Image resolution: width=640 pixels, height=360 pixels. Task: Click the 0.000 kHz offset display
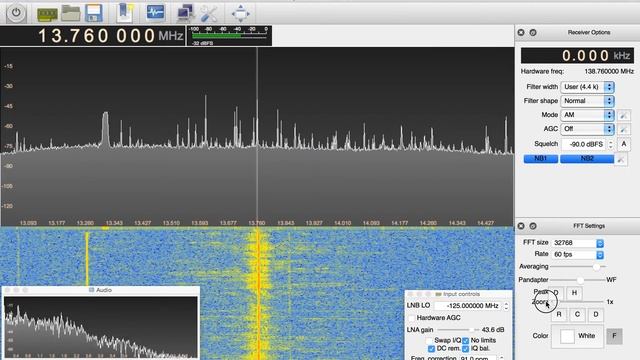point(577,56)
